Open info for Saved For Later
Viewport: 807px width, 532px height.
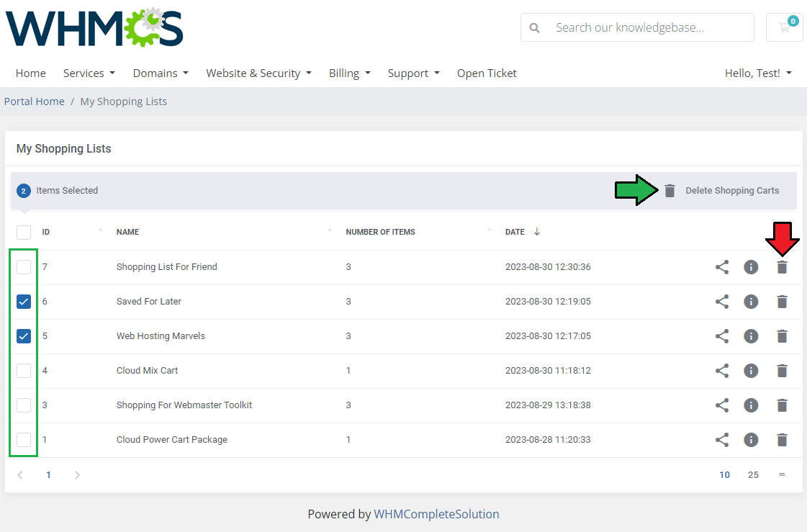751,302
